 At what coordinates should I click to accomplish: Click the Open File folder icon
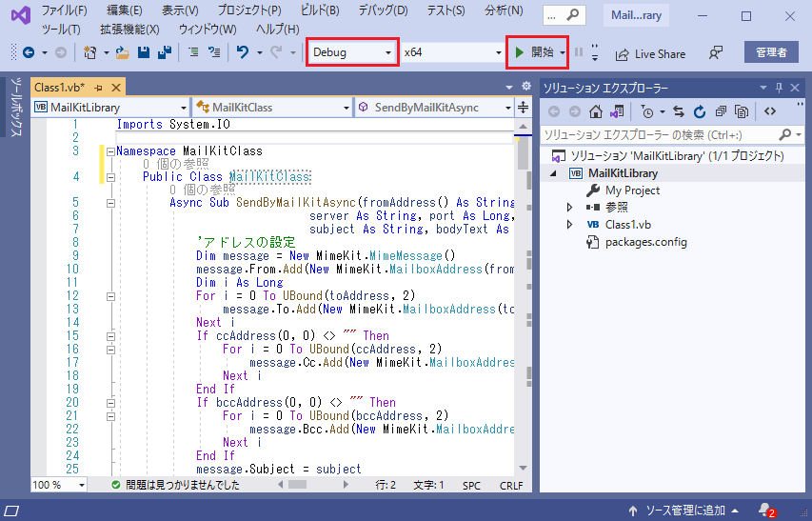click(122, 52)
